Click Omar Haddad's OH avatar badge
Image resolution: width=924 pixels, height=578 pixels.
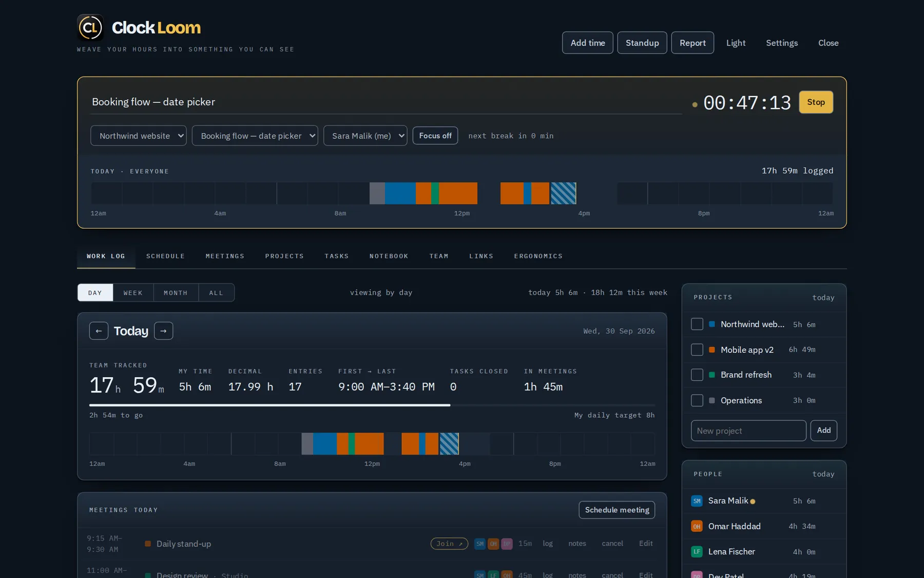coord(697,526)
